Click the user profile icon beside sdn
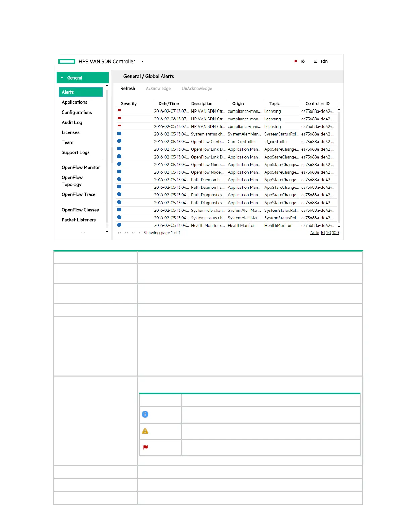 (315, 61)
